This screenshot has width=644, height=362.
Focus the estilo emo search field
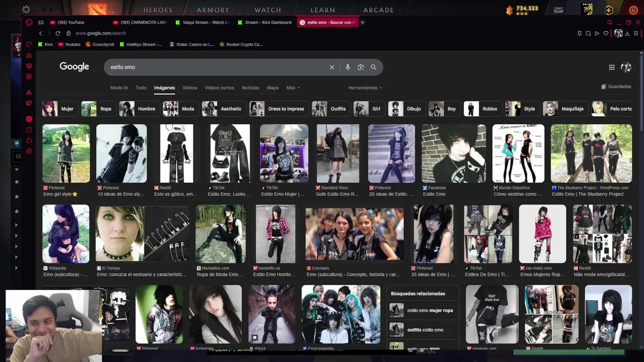tap(216, 67)
